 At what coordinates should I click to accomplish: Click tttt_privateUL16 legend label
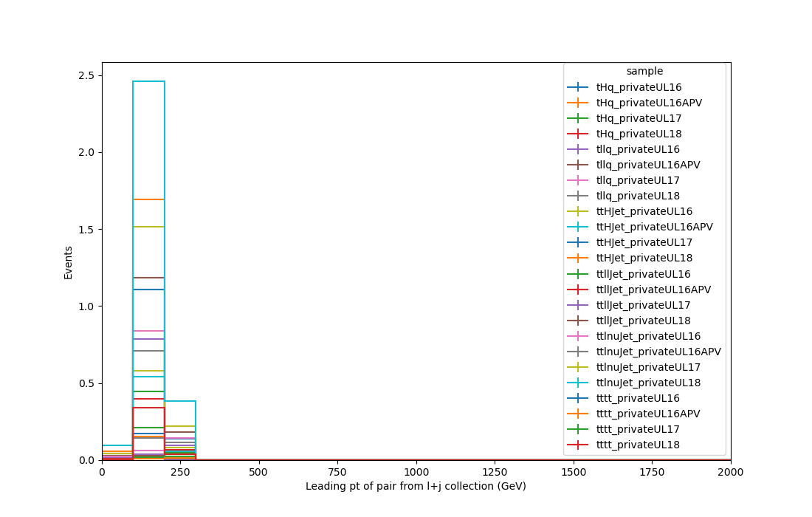[x=638, y=399]
